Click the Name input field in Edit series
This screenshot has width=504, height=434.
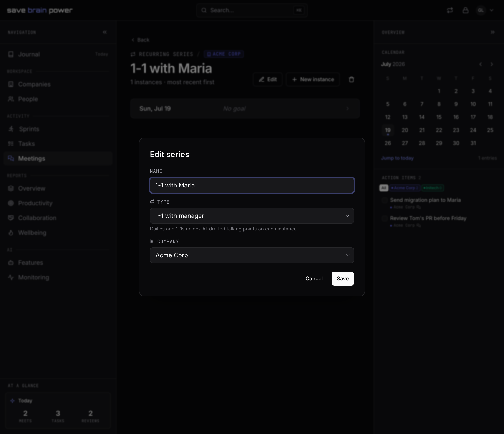point(252,185)
